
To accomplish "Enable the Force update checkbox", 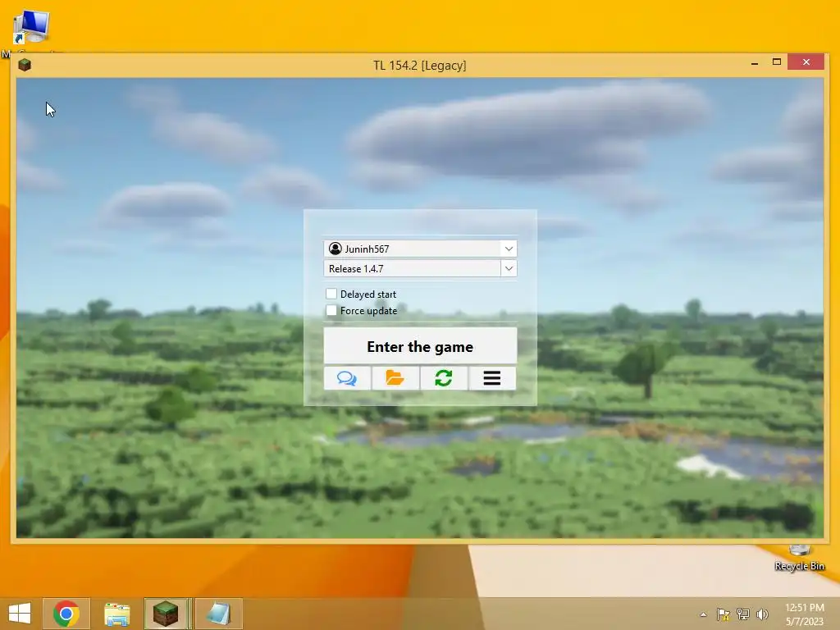I will (331, 310).
